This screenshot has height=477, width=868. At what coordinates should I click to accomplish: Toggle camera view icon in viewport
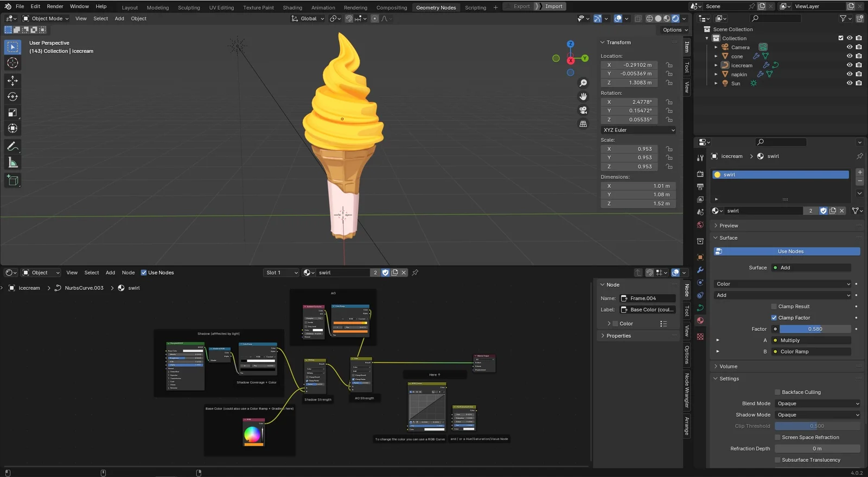[x=583, y=110]
